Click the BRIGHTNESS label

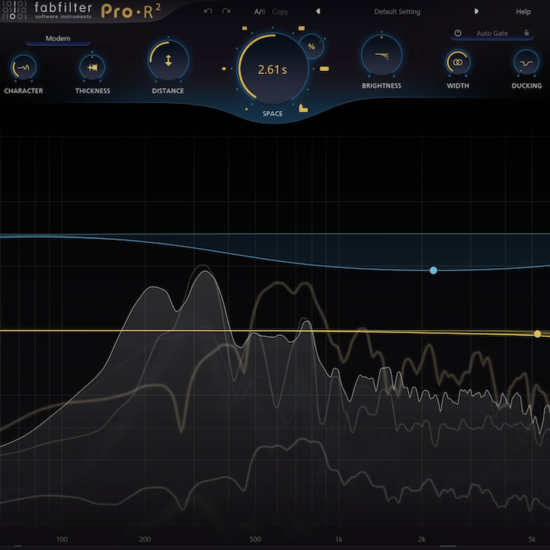pos(381,86)
